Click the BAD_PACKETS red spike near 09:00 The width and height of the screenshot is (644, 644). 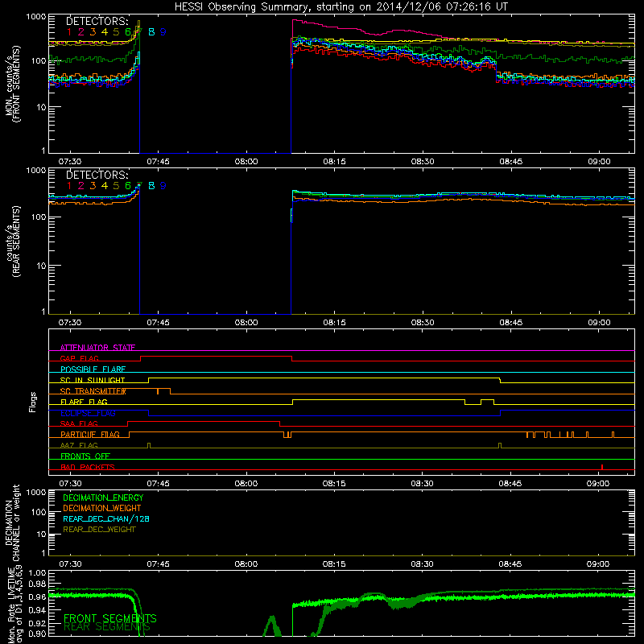(x=601, y=467)
